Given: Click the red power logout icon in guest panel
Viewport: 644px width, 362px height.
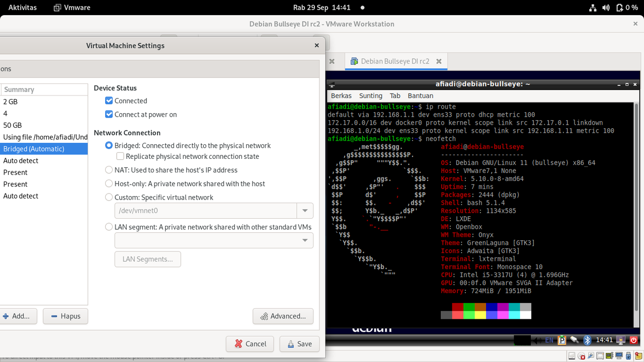Looking at the screenshot, I should pyautogui.click(x=633, y=340).
